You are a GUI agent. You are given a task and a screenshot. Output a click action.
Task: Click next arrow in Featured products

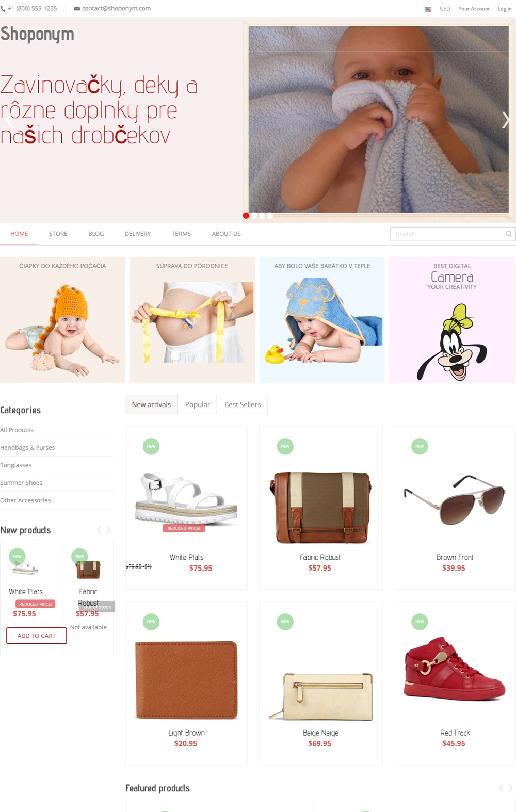pos(510,788)
